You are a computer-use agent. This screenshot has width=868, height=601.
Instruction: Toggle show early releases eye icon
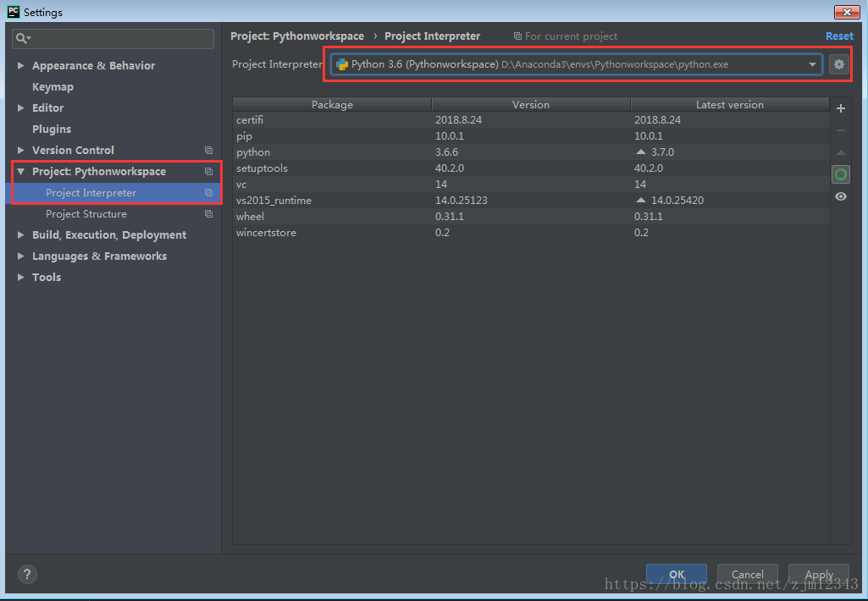[840, 196]
